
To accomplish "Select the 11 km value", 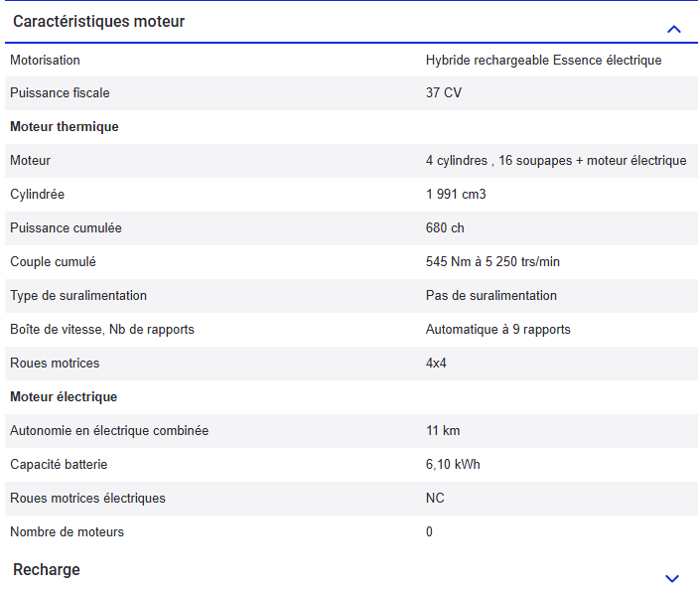I will click(443, 430).
